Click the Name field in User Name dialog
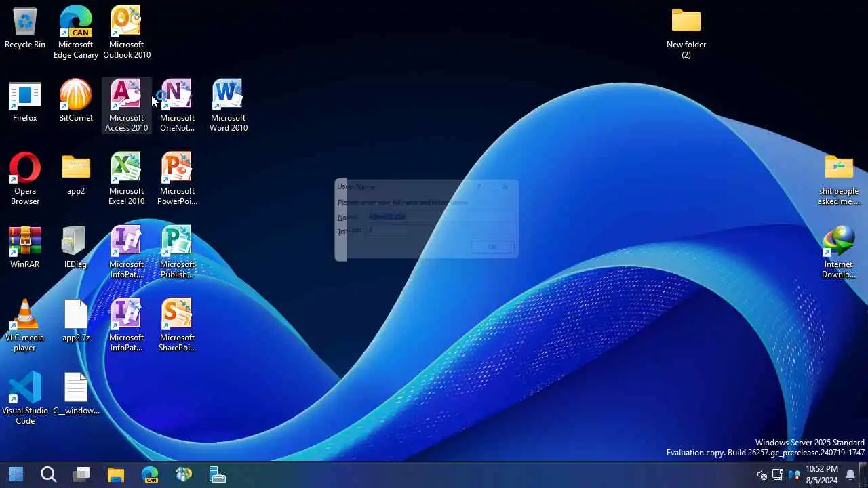868x488 pixels. 441,217
